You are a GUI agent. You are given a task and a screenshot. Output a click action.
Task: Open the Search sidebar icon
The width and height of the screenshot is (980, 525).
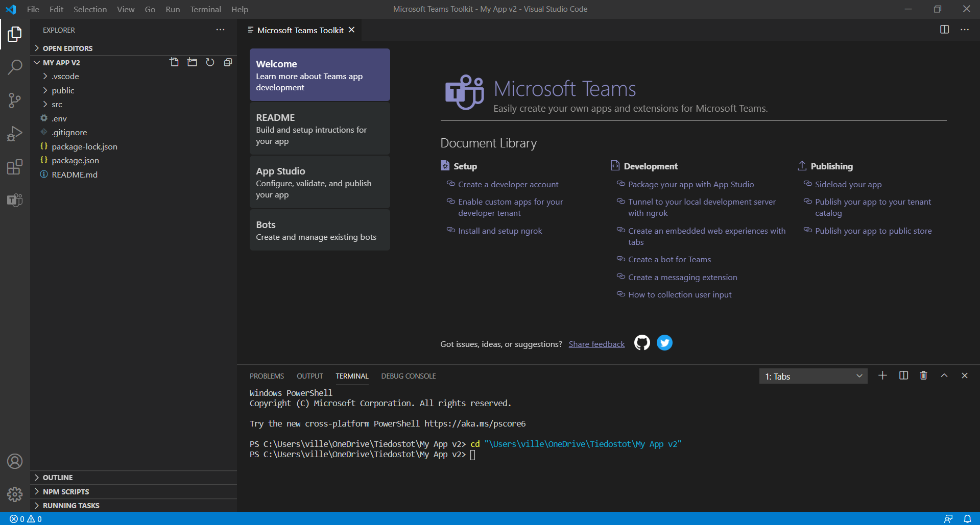click(15, 67)
